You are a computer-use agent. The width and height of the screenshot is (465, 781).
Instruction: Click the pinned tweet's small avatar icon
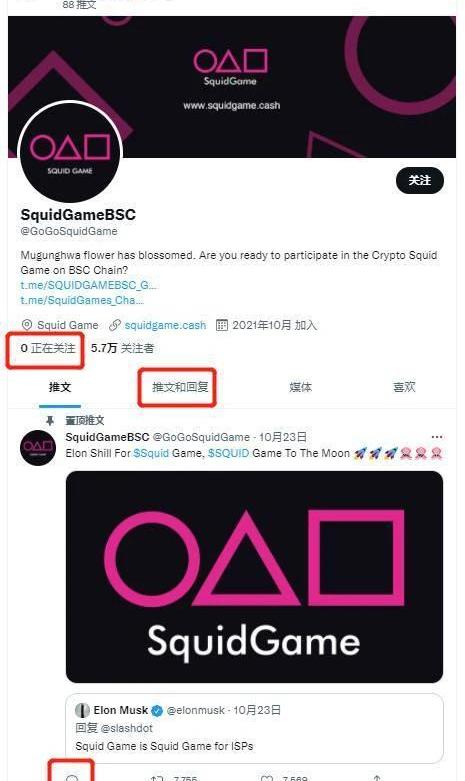[38, 447]
